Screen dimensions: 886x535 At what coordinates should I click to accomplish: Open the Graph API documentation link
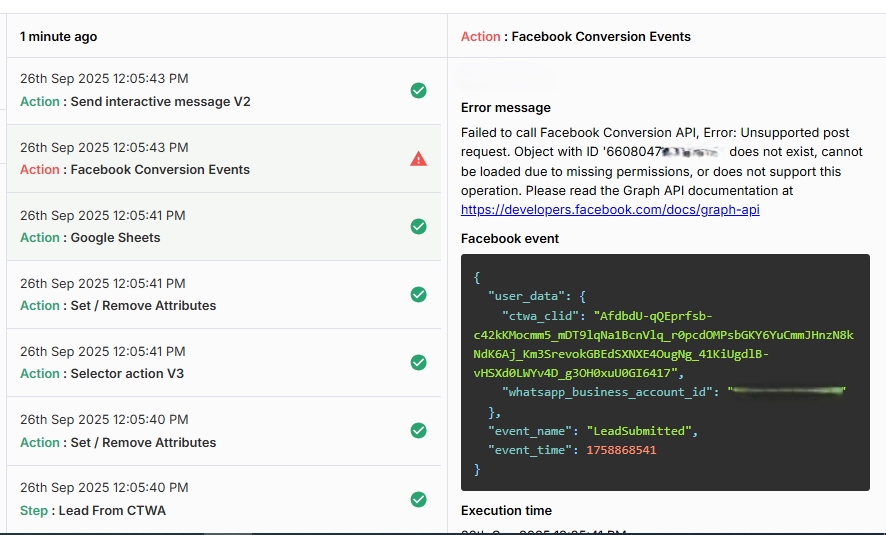[x=610, y=209]
